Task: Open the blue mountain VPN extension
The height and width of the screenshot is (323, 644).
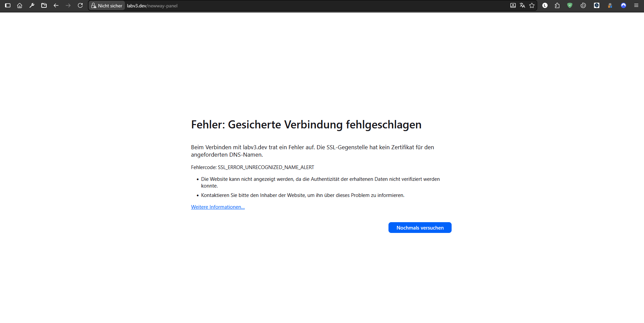Action: pos(624,6)
